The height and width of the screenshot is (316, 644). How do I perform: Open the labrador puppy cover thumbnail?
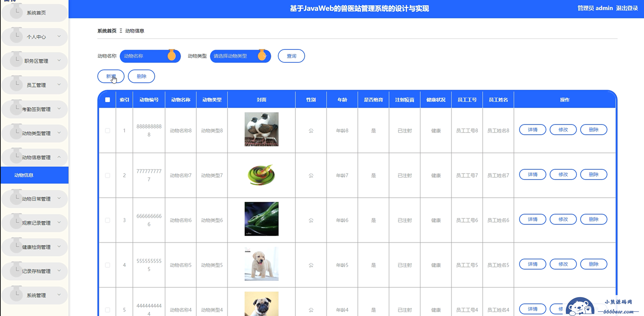click(261, 264)
